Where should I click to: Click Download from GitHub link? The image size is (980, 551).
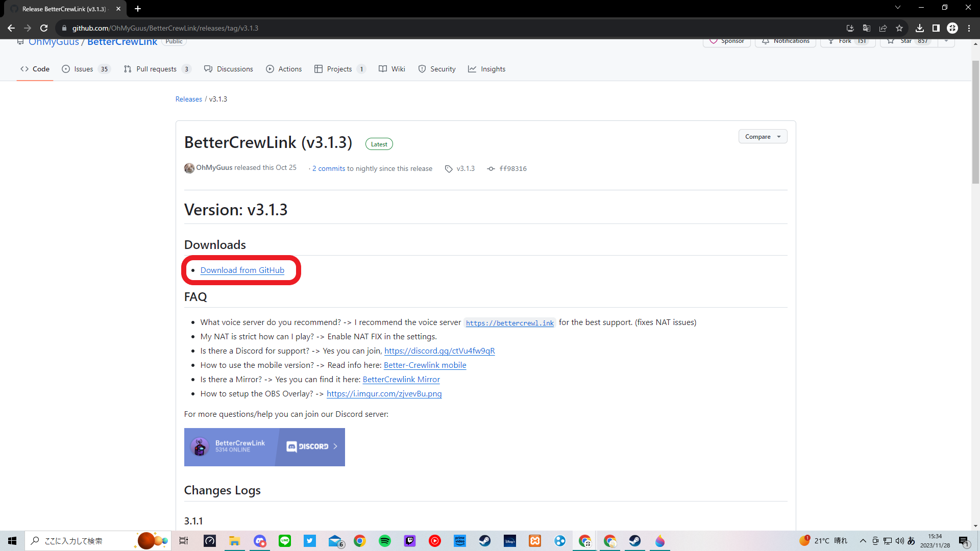click(x=242, y=270)
